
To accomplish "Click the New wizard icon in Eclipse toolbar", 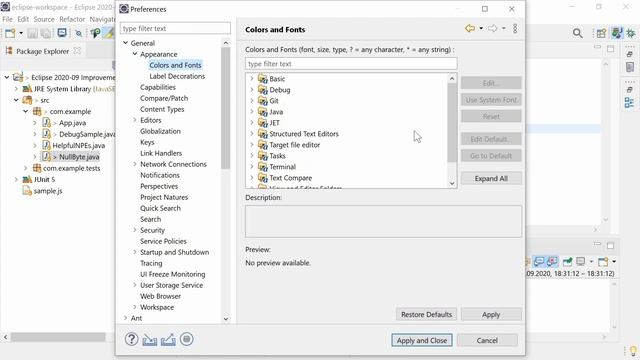I will click(x=10, y=33).
